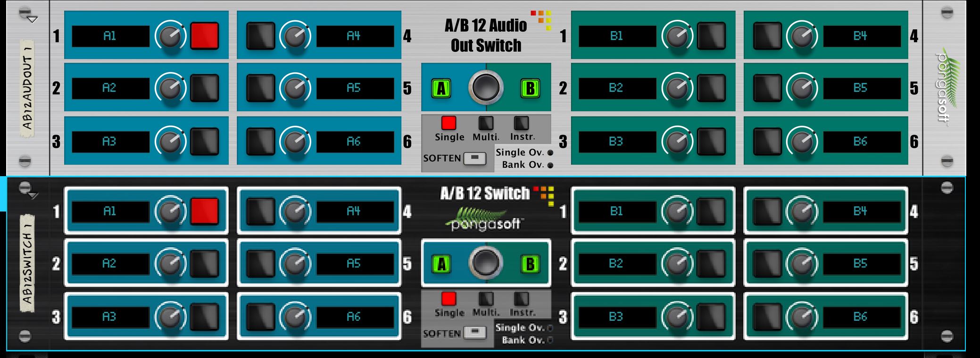Collapse the AB12AUDOUT 1 device with fold arrow
This screenshot has height=358, width=980.
[x=32, y=20]
